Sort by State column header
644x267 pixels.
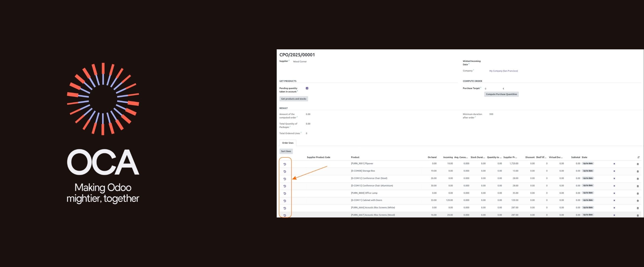584,157
